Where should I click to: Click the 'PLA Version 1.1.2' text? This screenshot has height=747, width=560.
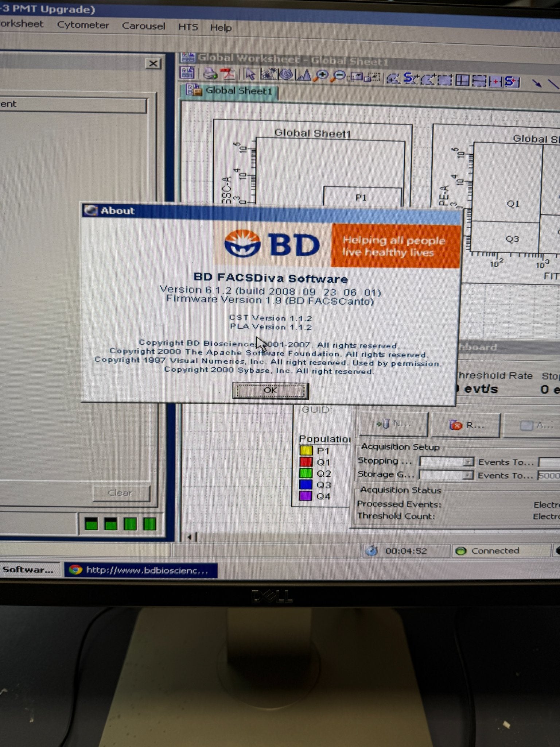271,327
